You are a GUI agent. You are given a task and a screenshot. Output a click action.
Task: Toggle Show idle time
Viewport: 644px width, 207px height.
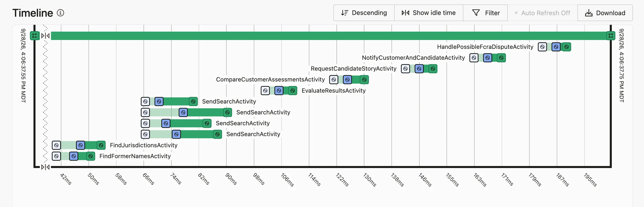coord(428,13)
